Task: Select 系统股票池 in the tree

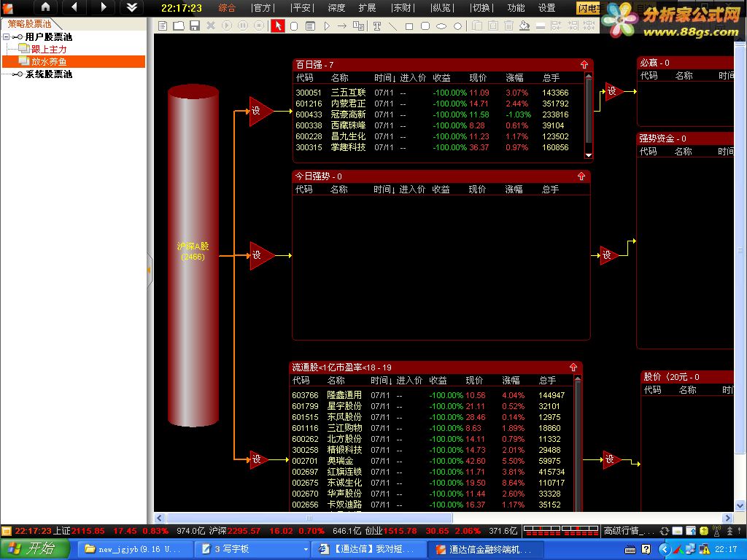Action: pyautogui.click(x=49, y=74)
